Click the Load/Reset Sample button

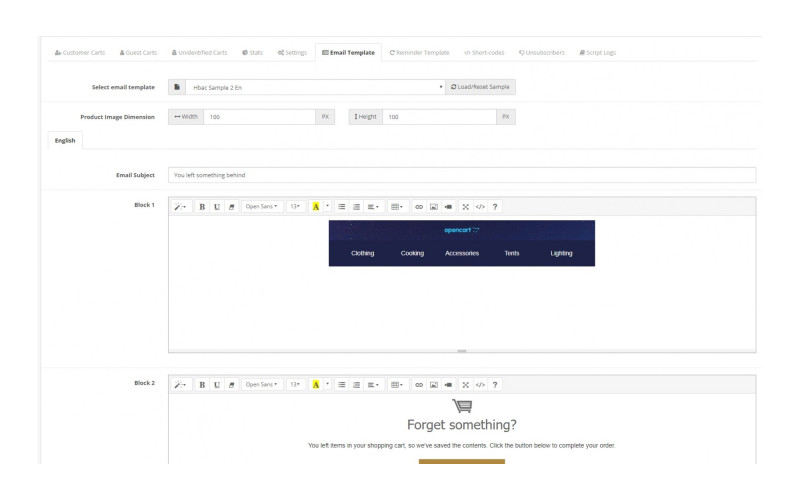[481, 87]
